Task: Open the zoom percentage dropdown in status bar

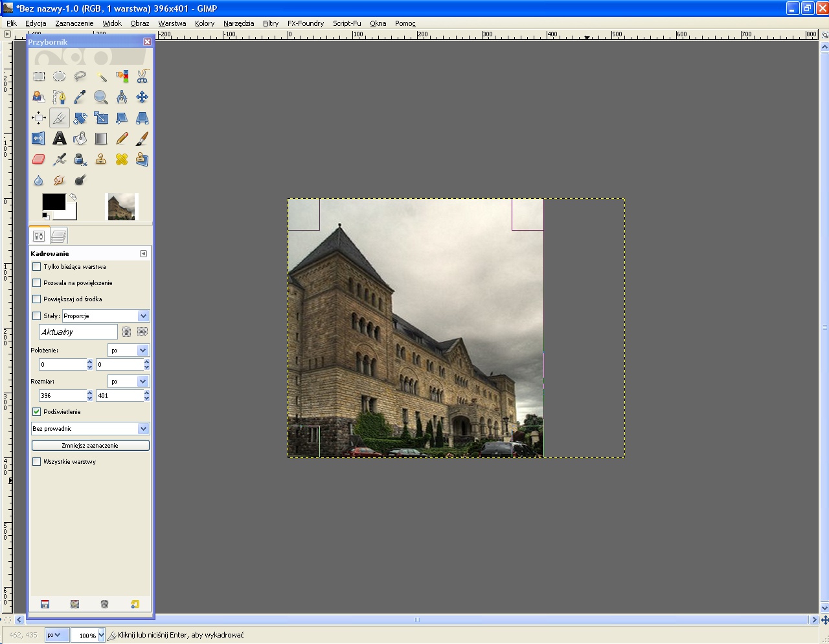Action: tap(101, 636)
